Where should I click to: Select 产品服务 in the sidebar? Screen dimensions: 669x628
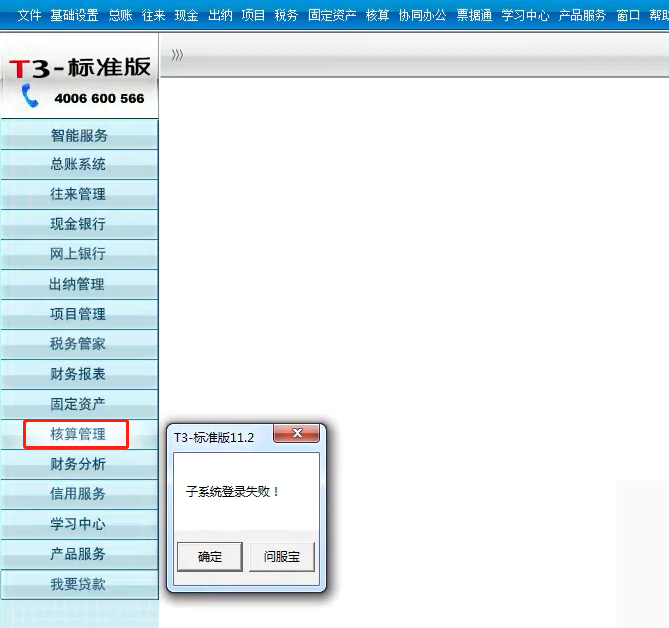79,554
